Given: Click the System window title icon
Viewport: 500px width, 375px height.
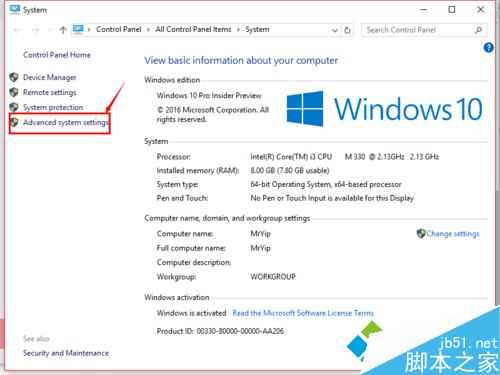Looking at the screenshot, I should click(15, 10).
